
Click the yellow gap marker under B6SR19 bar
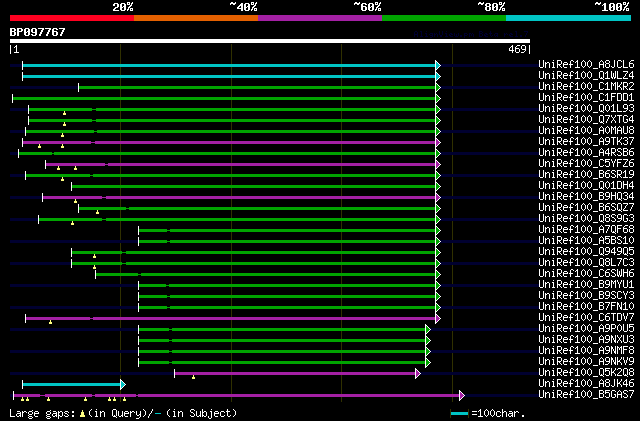point(62,179)
